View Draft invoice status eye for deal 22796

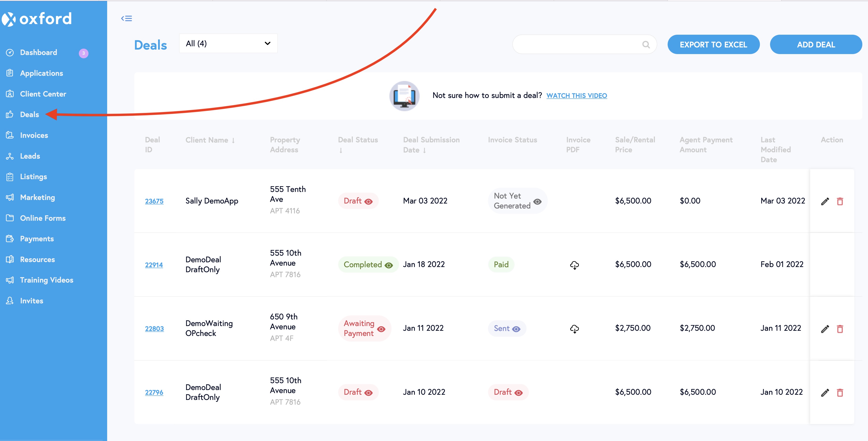pyautogui.click(x=518, y=393)
